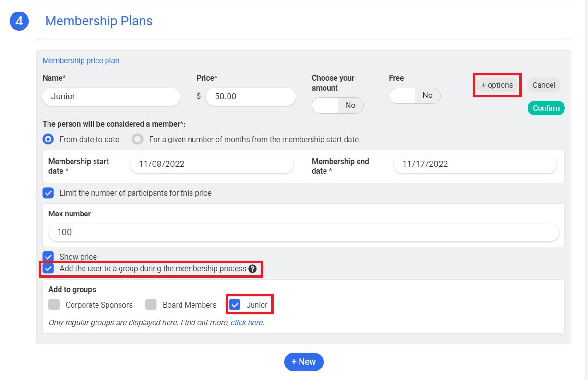Check the Corporate Sponsors group
The width and height of the screenshot is (588, 380).
(x=54, y=305)
